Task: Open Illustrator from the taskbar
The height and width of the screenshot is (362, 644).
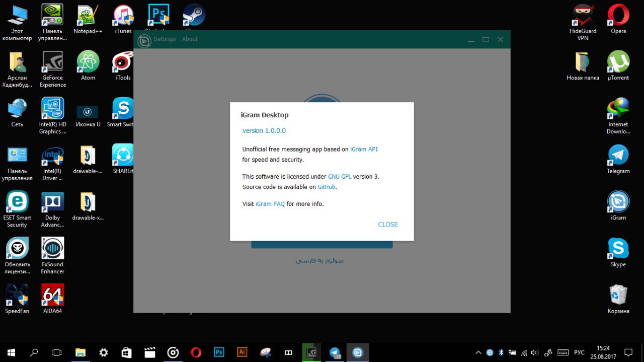Action: (x=242, y=352)
